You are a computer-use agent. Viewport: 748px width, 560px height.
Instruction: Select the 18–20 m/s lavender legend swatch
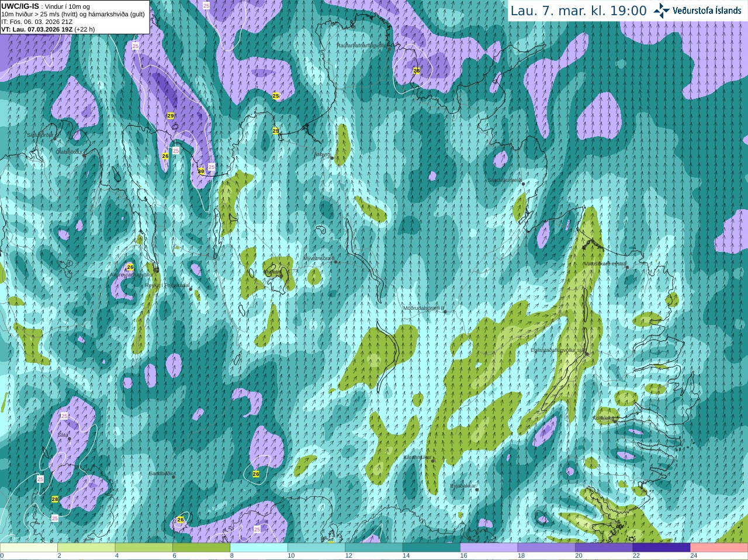pyautogui.click(x=546, y=548)
